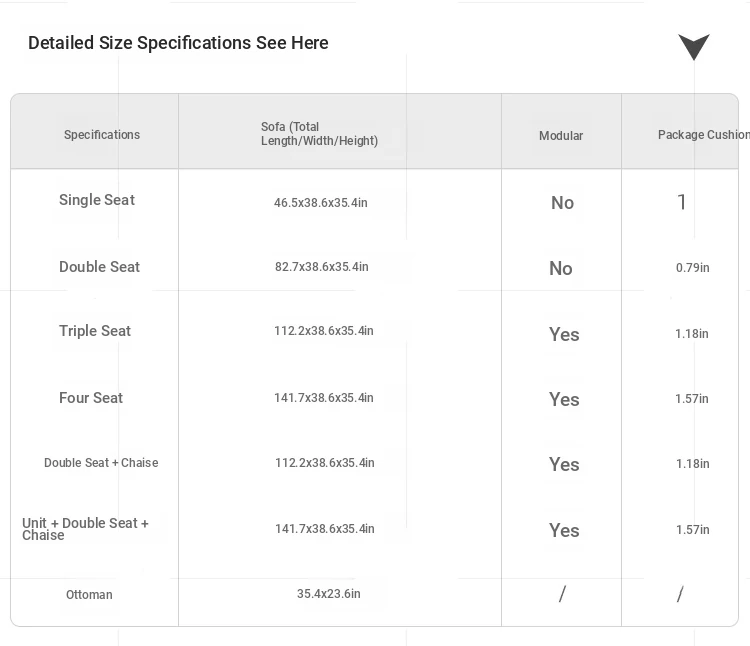This screenshot has width=750, height=646.
Task: Click the 82.7x38.6x35.4in dimension cell
Action: click(321, 267)
